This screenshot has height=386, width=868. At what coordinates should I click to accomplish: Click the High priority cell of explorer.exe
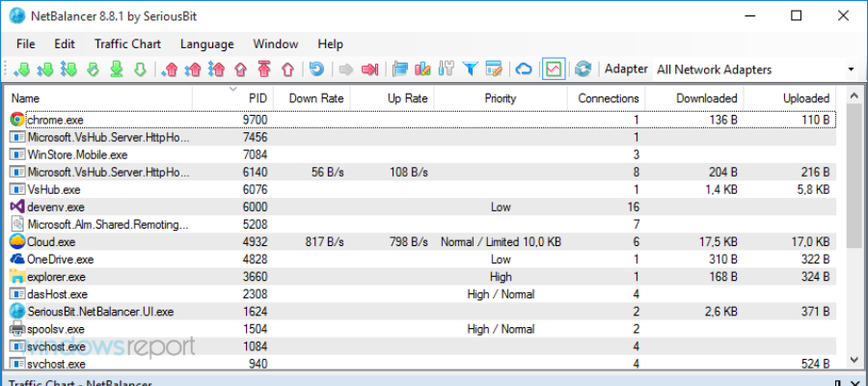(x=501, y=277)
